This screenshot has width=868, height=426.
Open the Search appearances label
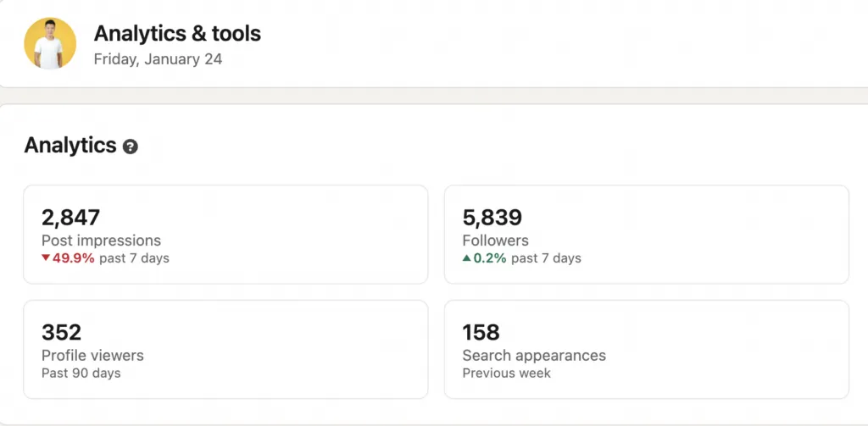[534, 356]
